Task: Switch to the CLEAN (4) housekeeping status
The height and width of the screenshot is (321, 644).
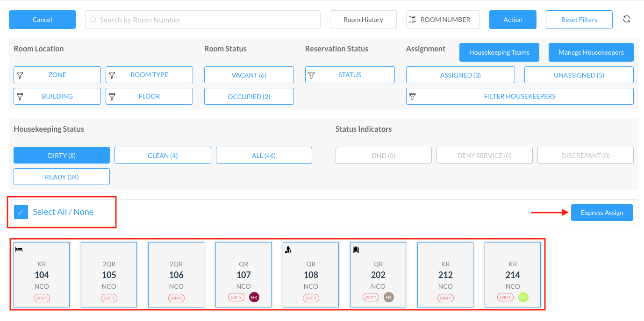Action: [x=163, y=155]
